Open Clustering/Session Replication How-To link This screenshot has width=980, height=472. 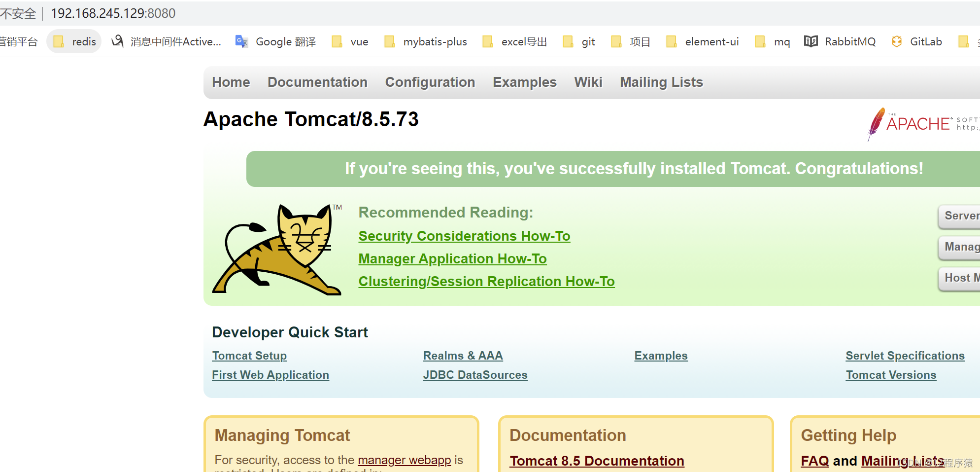486,282
